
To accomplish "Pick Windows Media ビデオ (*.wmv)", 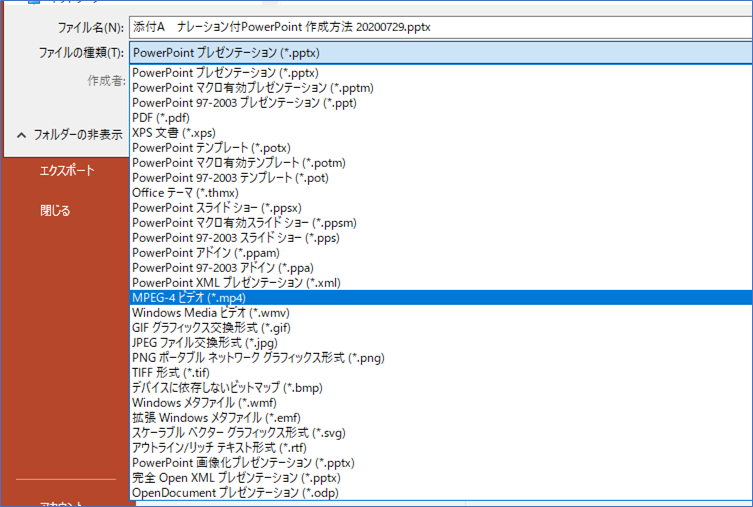I will point(441,313).
